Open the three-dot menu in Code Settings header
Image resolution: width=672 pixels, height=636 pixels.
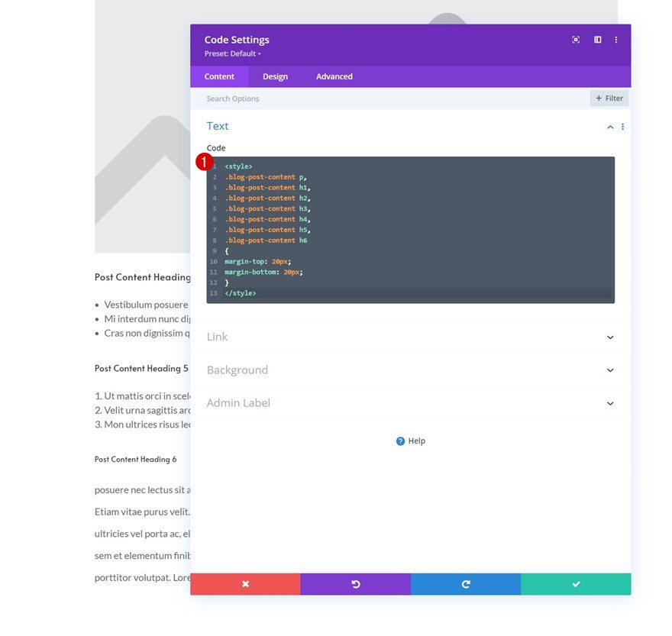(616, 39)
